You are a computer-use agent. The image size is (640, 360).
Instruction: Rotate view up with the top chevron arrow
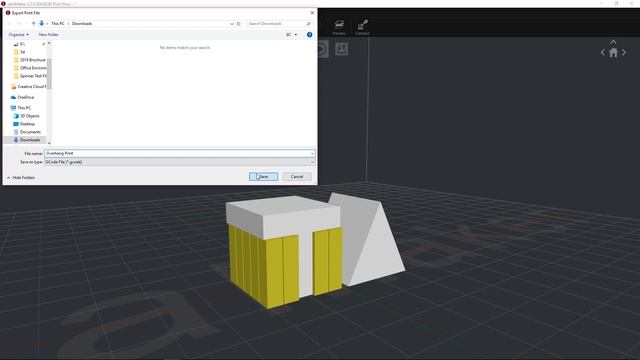tap(613, 42)
